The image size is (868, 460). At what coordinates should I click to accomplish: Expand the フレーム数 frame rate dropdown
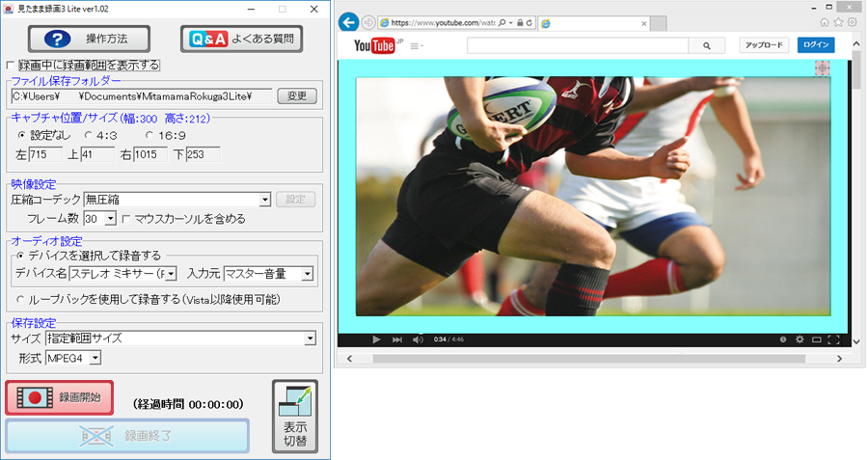click(110, 219)
